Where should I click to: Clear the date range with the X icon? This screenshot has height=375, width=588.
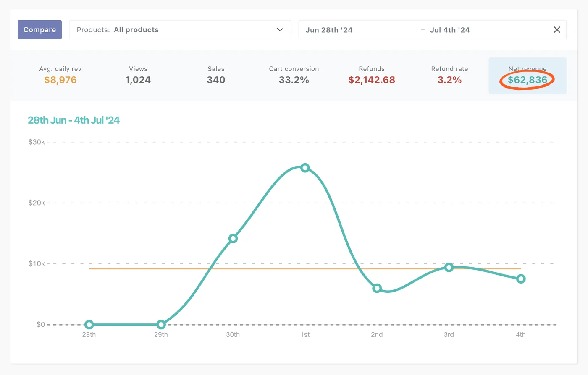557,30
